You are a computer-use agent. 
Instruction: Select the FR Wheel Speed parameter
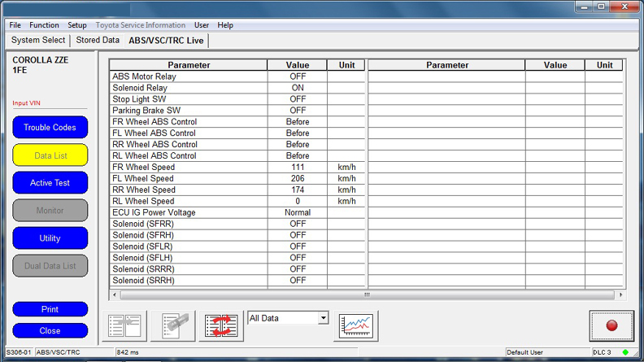point(237,168)
